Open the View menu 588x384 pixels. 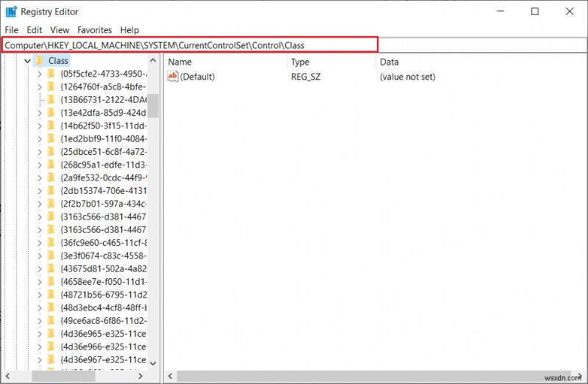coord(60,30)
